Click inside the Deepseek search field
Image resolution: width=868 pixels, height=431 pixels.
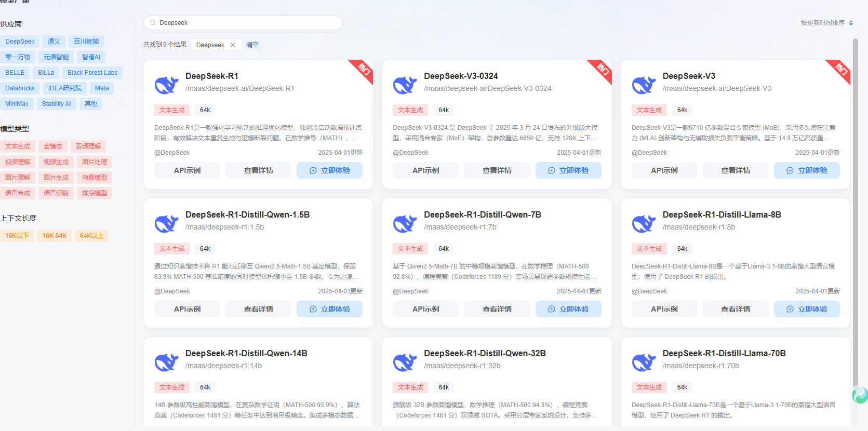click(x=243, y=23)
